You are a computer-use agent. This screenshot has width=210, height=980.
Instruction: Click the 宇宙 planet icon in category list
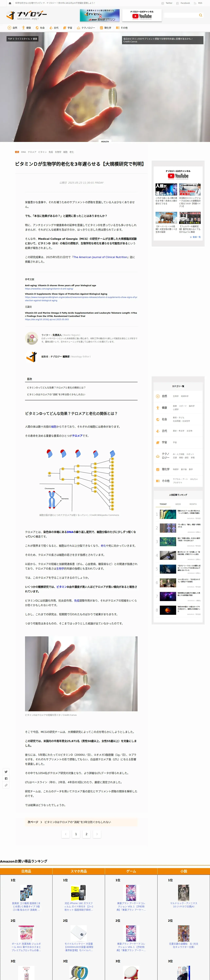point(158,442)
